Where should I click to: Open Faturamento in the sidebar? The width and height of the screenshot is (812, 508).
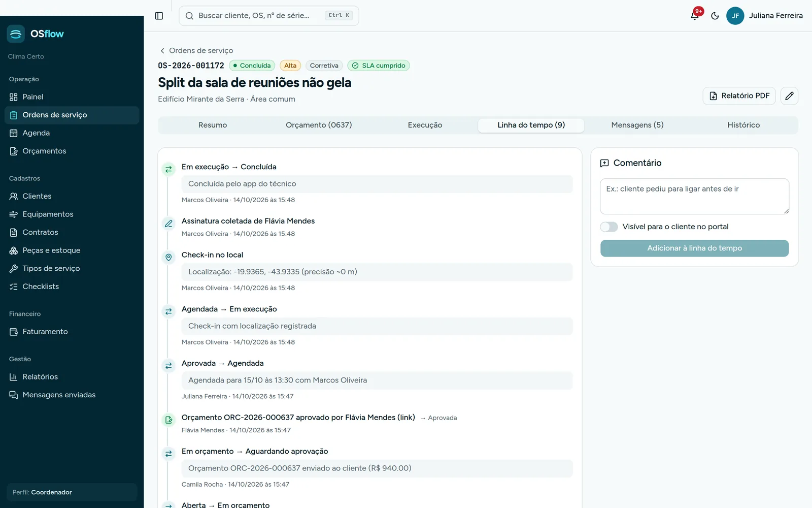(72, 331)
